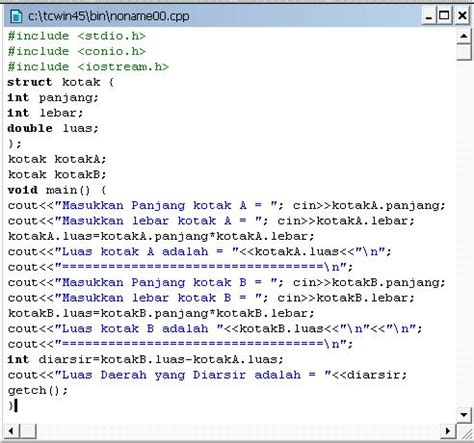Click the line 'kotak kotakA;'

pos(57,159)
